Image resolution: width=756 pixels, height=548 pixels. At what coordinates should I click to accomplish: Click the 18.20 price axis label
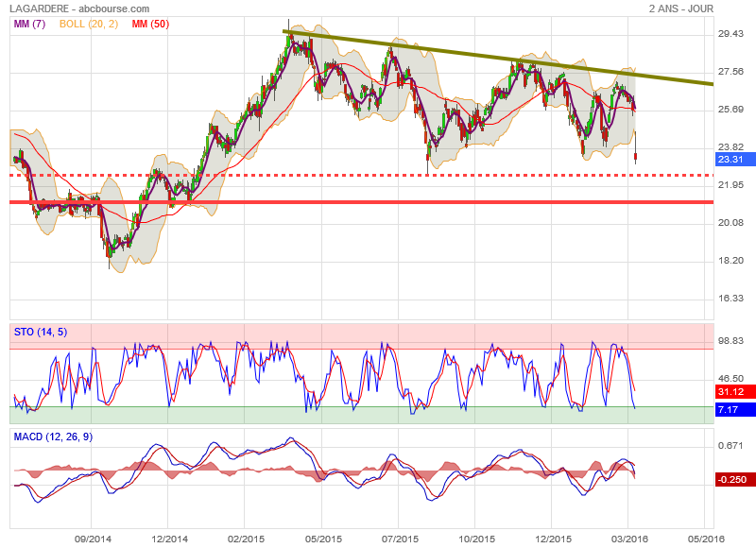[x=730, y=260]
